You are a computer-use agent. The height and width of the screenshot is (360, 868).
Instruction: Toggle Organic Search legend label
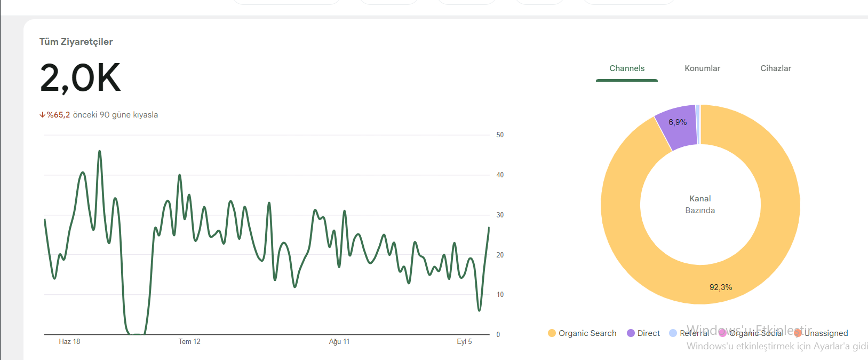pyautogui.click(x=587, y=333)
